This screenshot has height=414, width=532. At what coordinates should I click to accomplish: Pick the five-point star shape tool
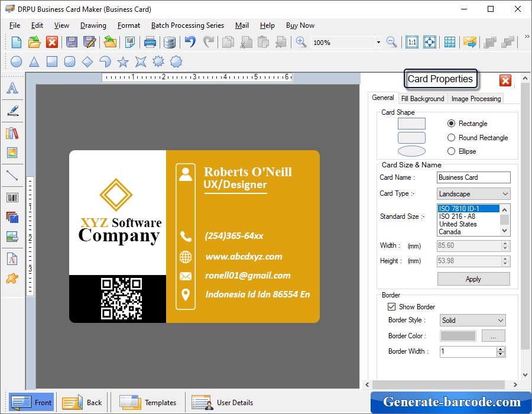click(x=123, y=62)
